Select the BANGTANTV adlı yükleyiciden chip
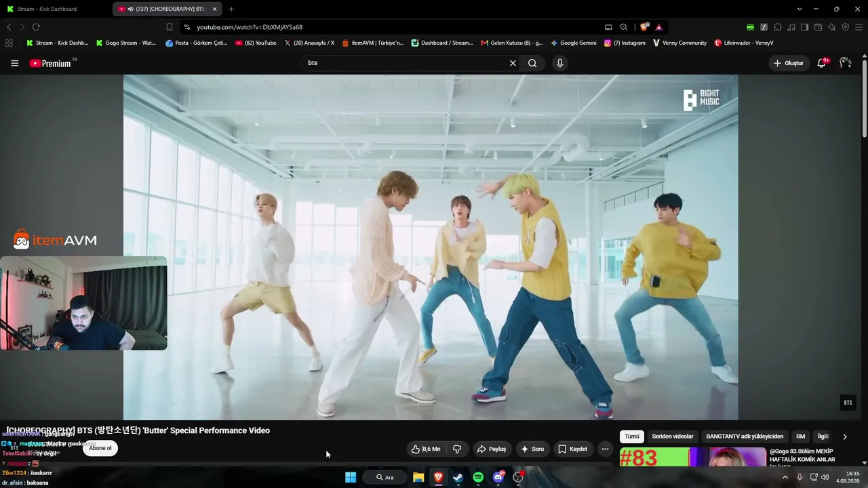868x488 pixels. (x=745, y=436)
